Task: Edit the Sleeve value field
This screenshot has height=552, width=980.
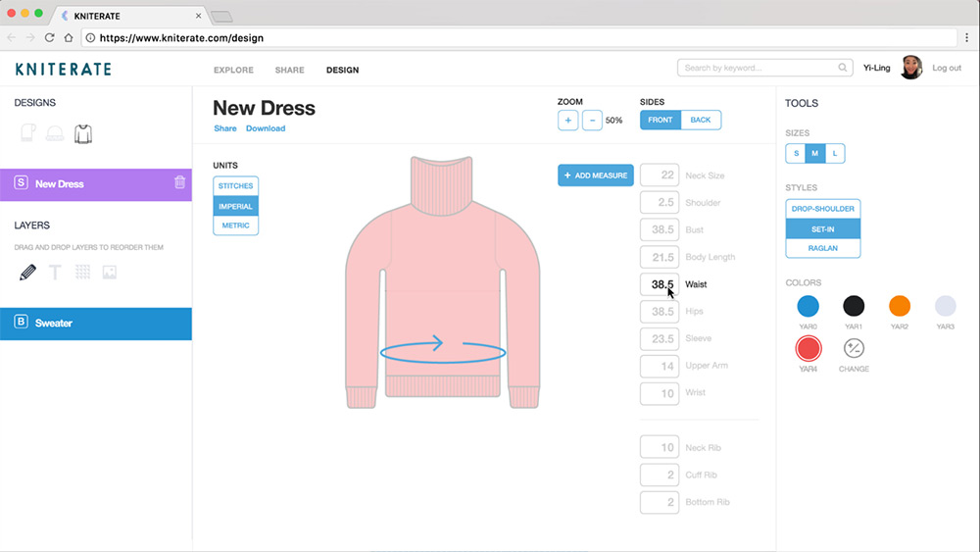Action: pyautogui.click(x=660, y=338)
